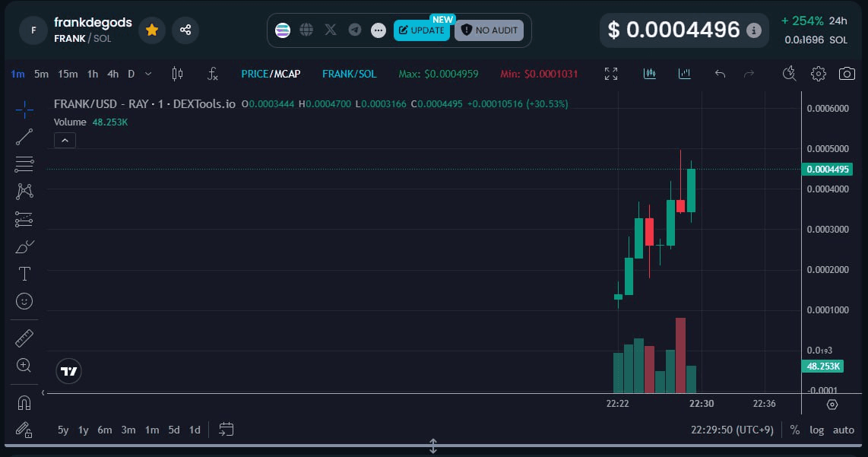868x457 pixels.
Task: Click the NO AUDIT badge
Action: coord(489,30)
